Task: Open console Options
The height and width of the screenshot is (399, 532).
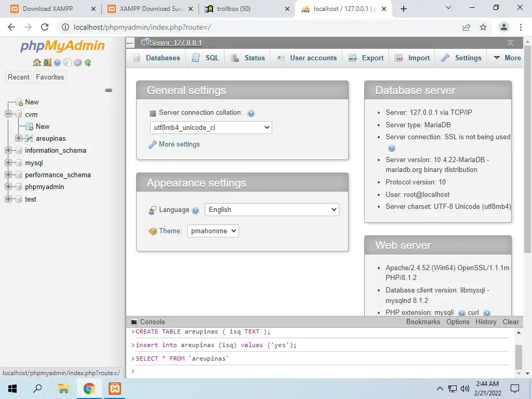Action: [458, 322]
